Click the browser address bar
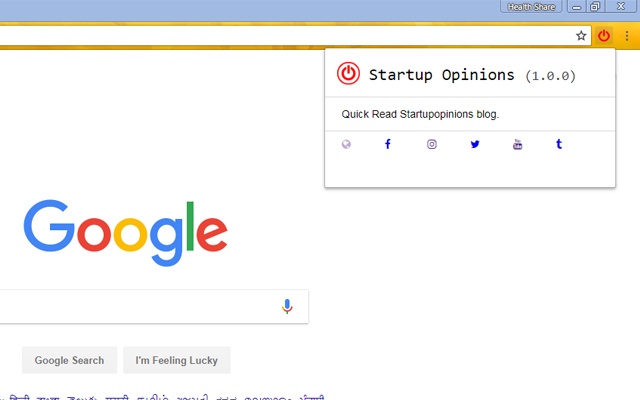This screenshot has width=640, height=400. coord(286,36)
